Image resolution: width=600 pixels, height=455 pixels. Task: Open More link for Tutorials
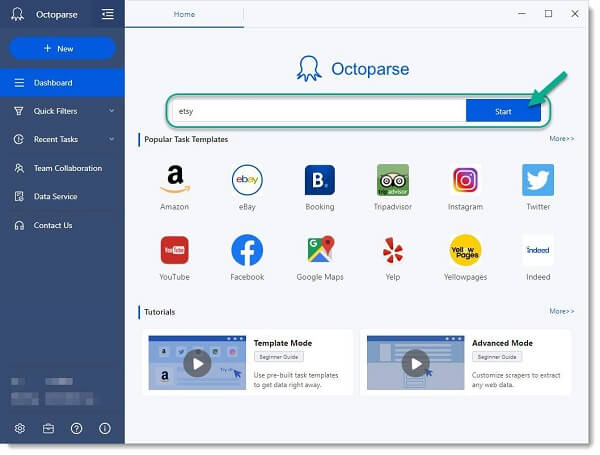click(562, 311)
